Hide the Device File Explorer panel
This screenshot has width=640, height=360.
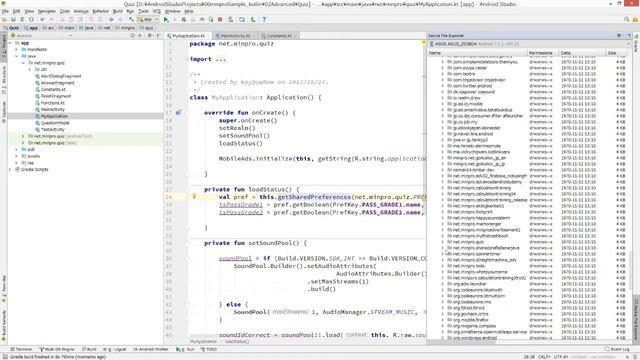tap(629, 36)
